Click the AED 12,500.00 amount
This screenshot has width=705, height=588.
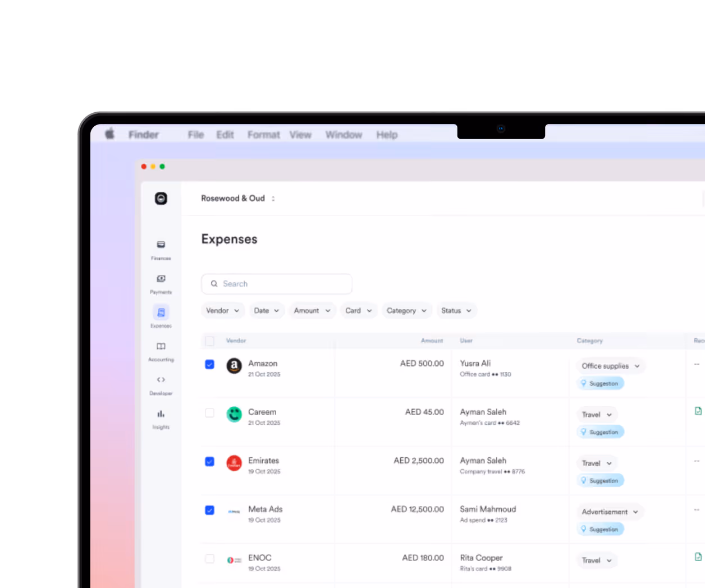[417, 509]
